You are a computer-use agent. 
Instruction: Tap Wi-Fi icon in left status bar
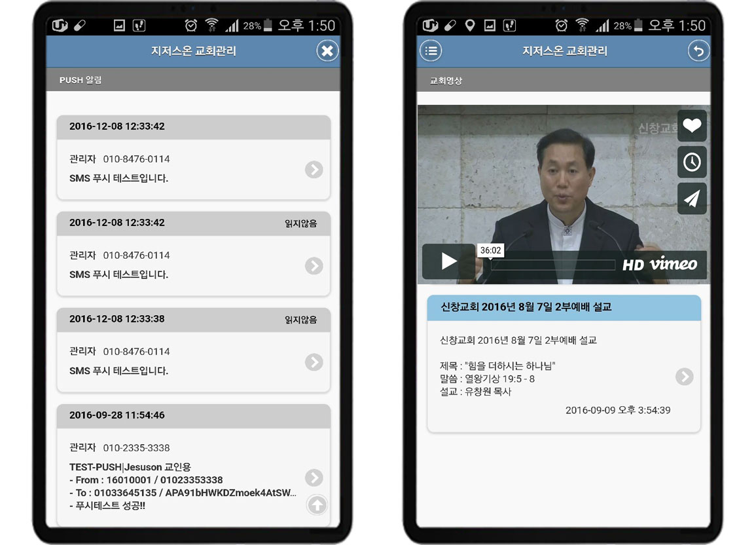pyautogui.click(x=211, y=26)
